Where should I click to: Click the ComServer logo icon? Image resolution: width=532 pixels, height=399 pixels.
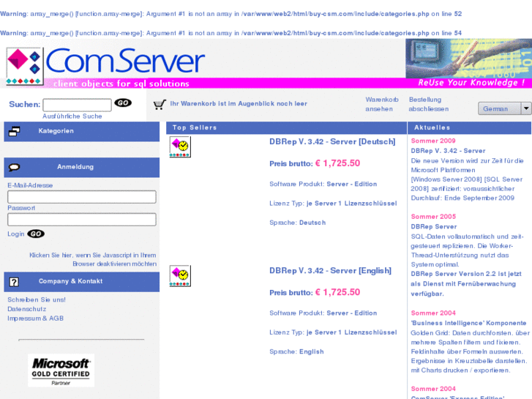pyautogui.click(x=25, y=66)
